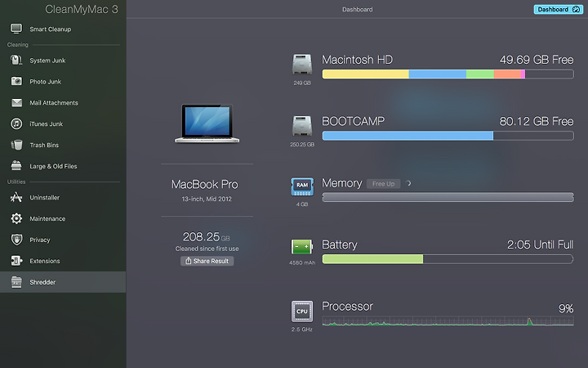Image resolution: width=588 pixels, height=368 pixels.
Task: Select Mail Attachments label in sidebar
Action: (x=54, y=102)
